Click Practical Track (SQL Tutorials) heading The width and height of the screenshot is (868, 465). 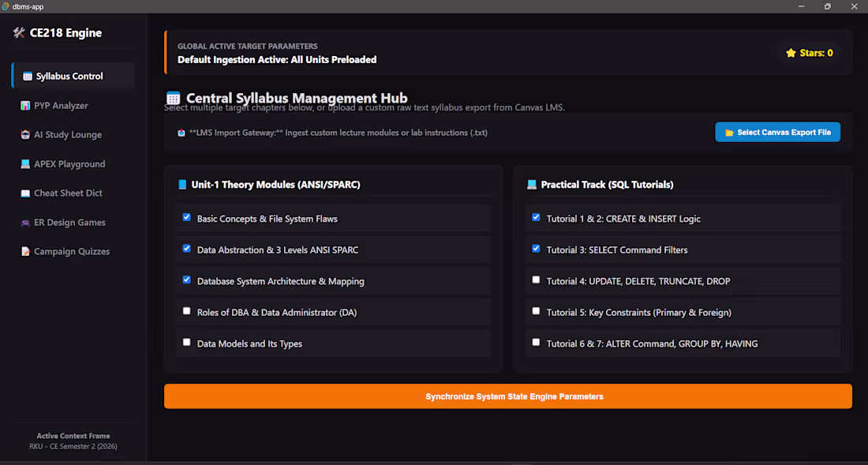[608, 185]
